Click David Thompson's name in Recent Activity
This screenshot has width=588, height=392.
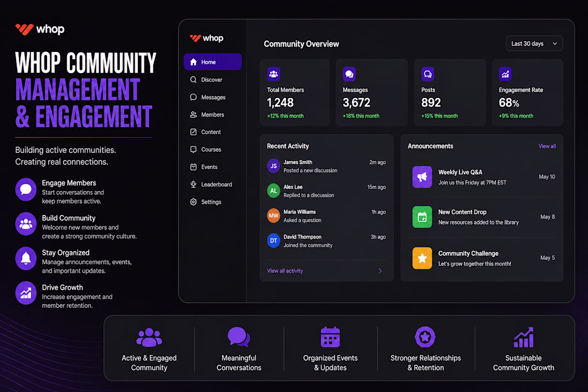pyautogui.click(x=302, y=237)
